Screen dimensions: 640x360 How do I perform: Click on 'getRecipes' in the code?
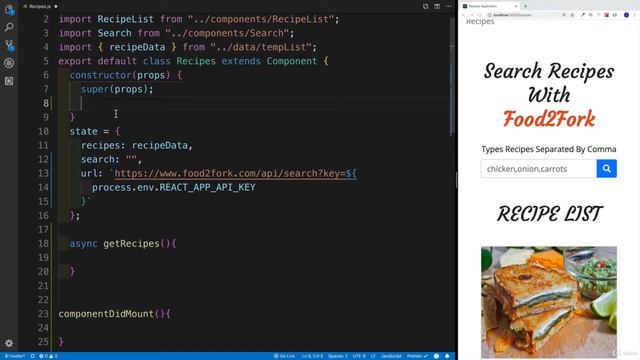131,244
